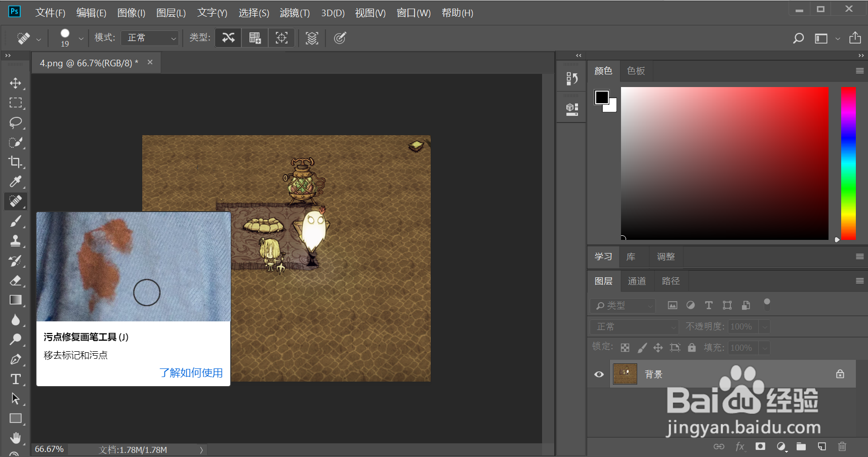Viewport: 868px width, 457px height.
Task: Select the History Brush tool
Action: click(x=16, y=261)
